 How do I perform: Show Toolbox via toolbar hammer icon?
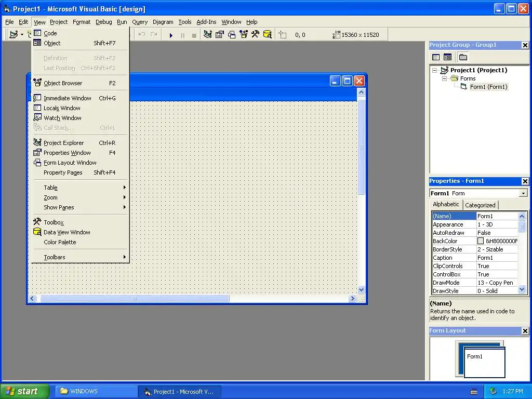[255, 35]
